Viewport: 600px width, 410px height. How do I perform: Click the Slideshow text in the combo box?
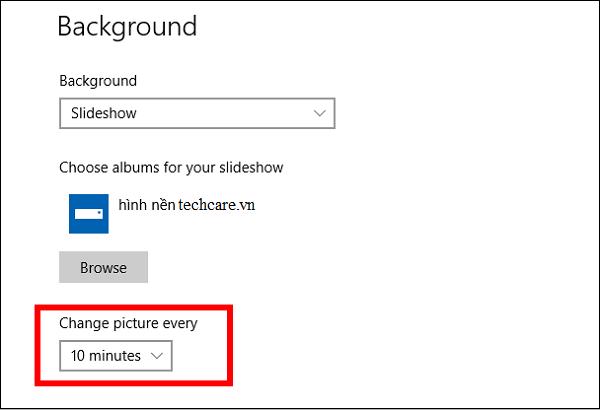coord(104,113)
